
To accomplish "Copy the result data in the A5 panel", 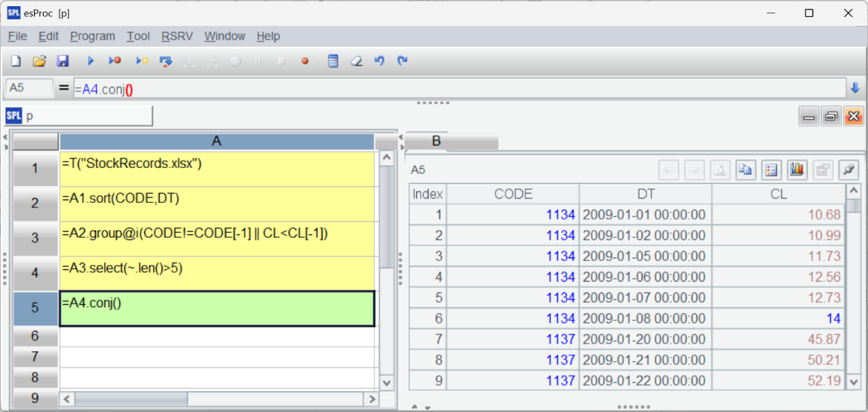I will (746, 170).
